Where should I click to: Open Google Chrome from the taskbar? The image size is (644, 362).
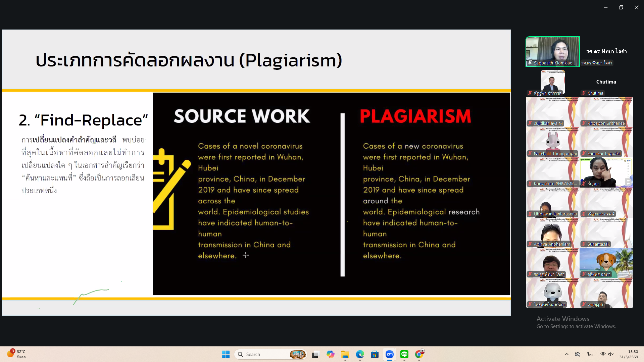[419, 354]
